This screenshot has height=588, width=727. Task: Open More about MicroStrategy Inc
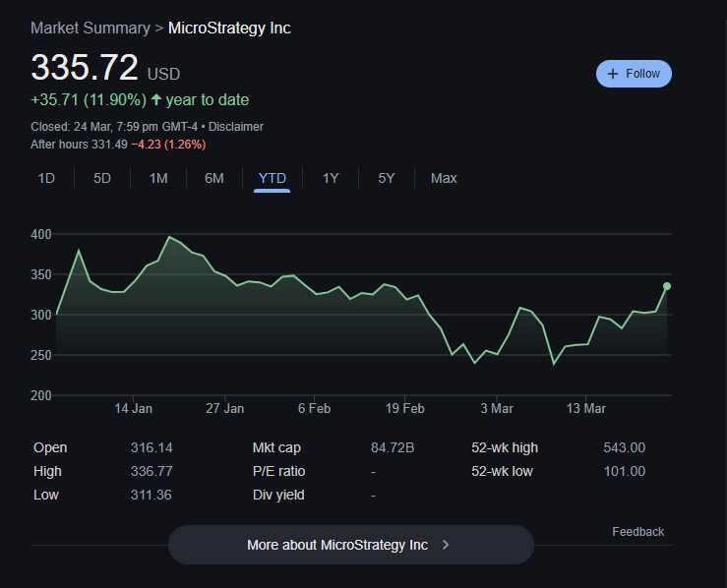tap(351, 545)
